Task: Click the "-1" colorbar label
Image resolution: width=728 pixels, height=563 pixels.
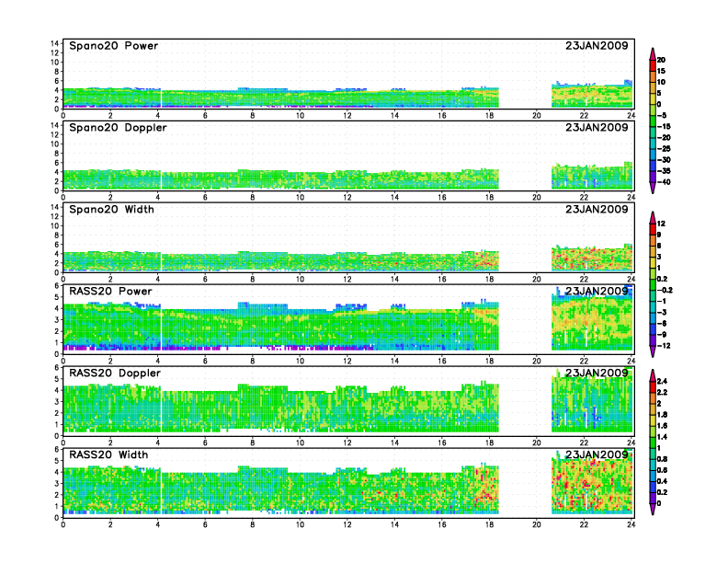Action: click(x=662, y=302)
